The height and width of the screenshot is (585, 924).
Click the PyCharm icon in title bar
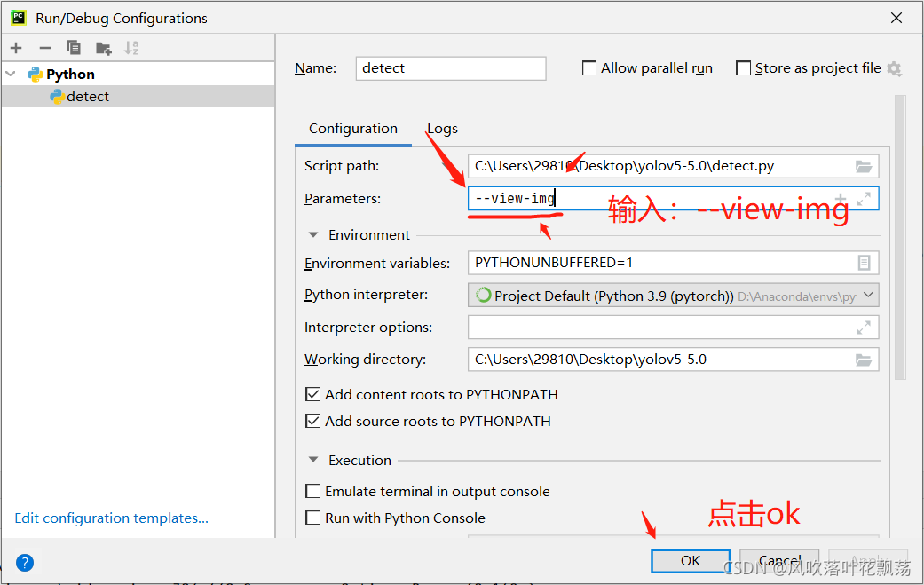19,18
